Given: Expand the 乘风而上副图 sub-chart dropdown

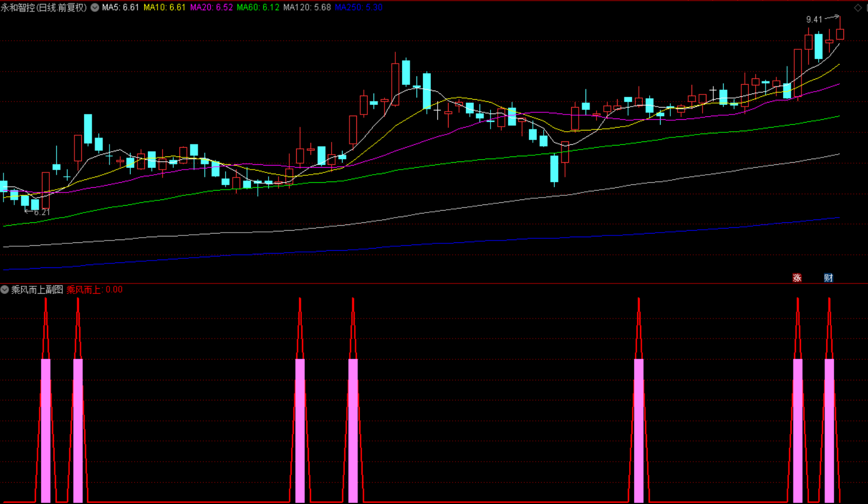Looking at the screenshot, I should point(5,290).
